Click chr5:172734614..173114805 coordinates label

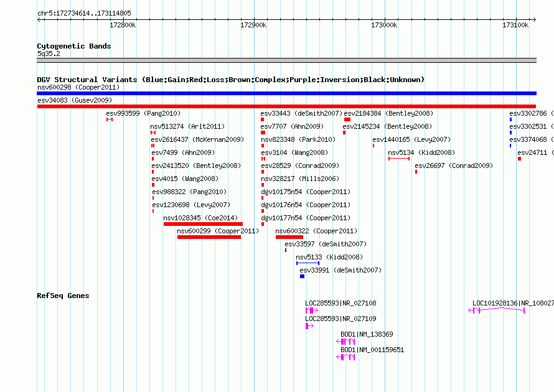point(84,13)
